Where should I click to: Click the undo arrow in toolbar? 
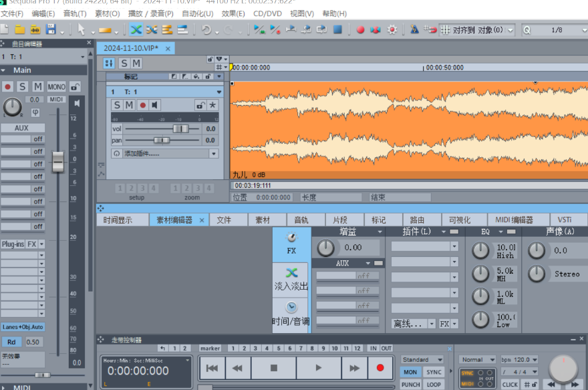(x=206, y=29)
